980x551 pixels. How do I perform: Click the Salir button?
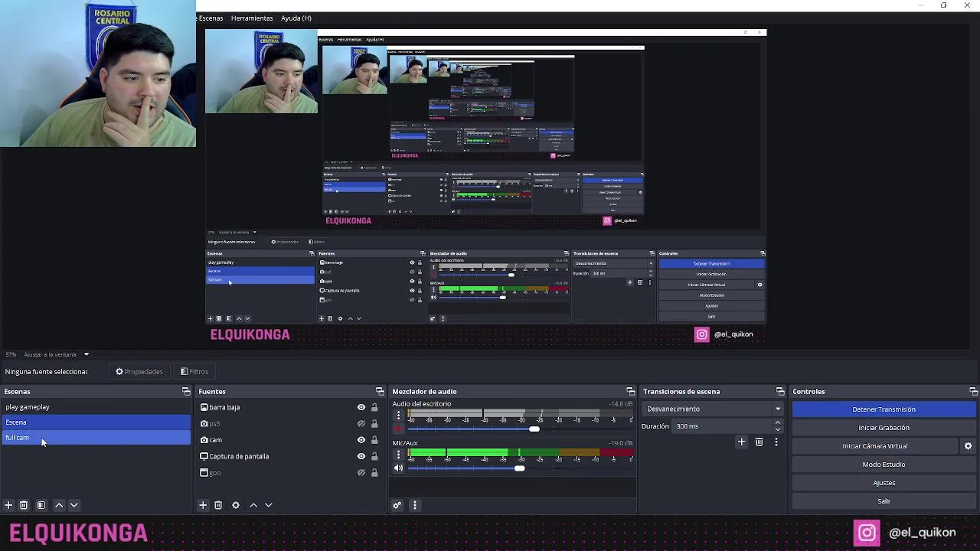click(x=884, y=501)
